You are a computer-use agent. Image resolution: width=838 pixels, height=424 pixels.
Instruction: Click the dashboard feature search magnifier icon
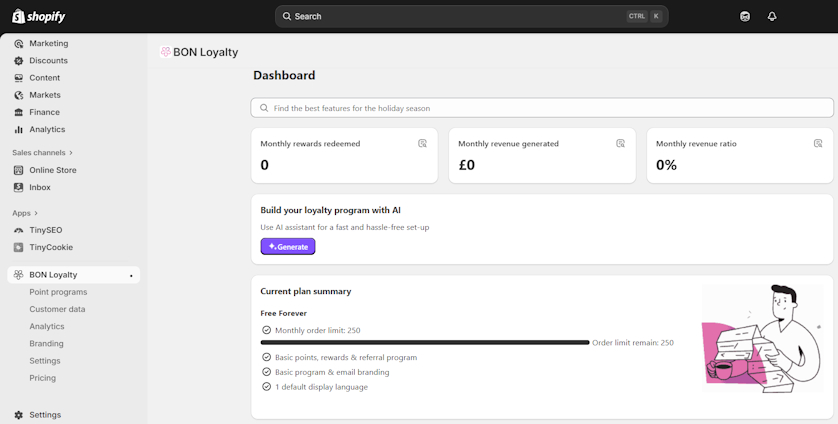coord(264,108)
